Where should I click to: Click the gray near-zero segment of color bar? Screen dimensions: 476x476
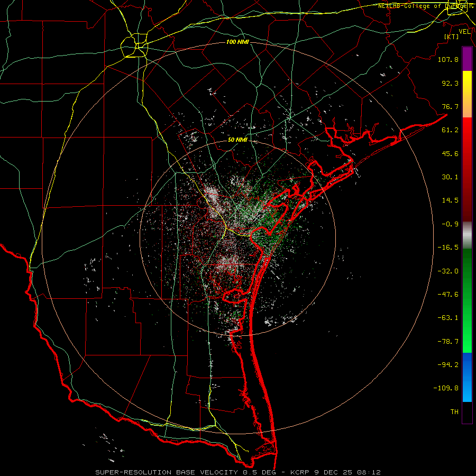tap(467, 235)
